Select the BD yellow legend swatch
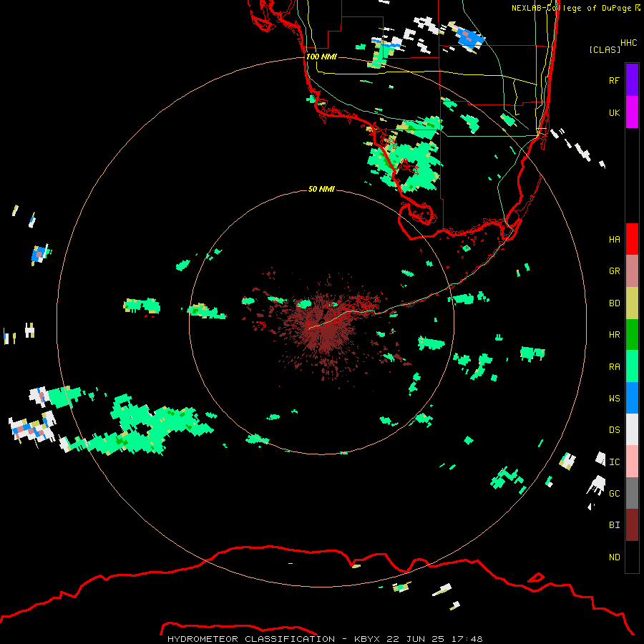This screenshot has width=644, height=644. click(632, 303)
